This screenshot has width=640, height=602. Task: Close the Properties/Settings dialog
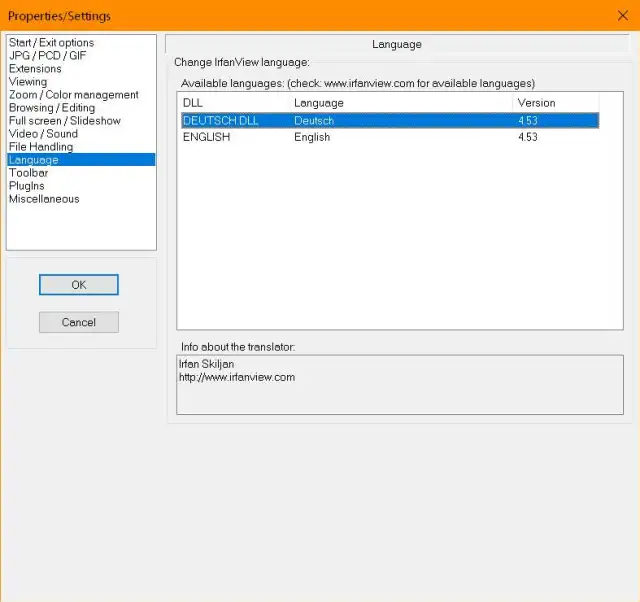(x=622, y=15)
